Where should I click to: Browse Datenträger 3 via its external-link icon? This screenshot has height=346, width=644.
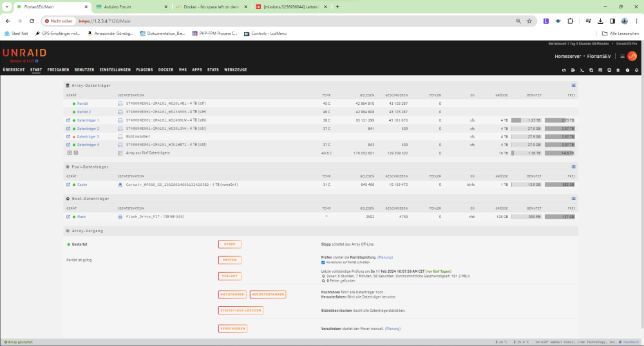point(68,136)
